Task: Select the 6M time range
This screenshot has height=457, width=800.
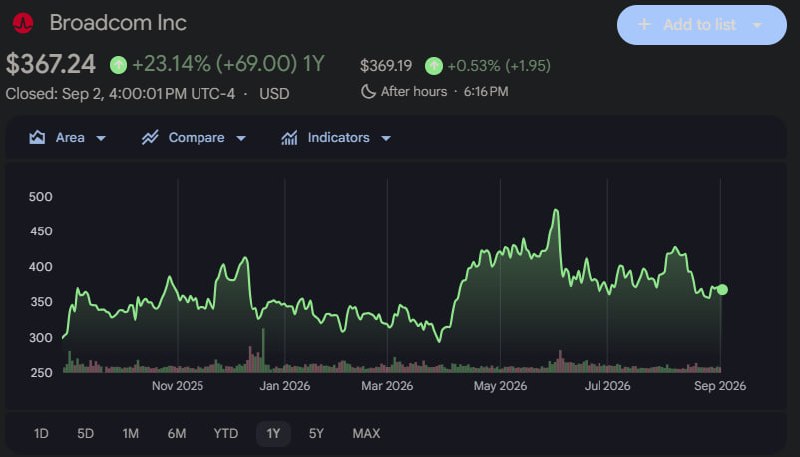Action: pos(177,434)
